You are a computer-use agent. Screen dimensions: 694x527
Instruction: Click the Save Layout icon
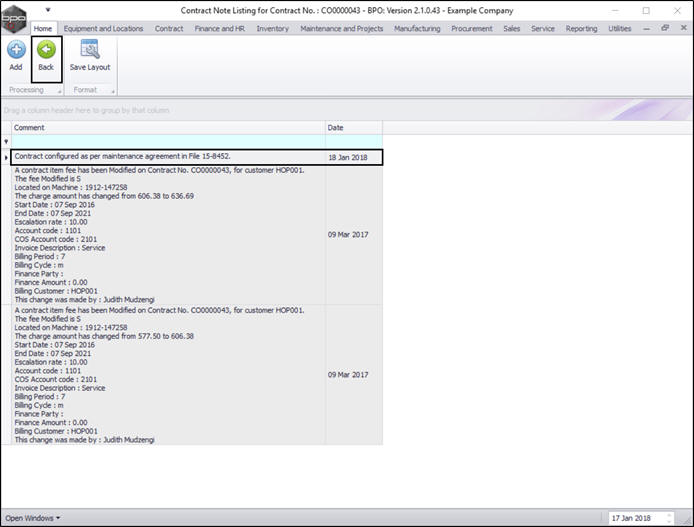click(x=90, y=49)
